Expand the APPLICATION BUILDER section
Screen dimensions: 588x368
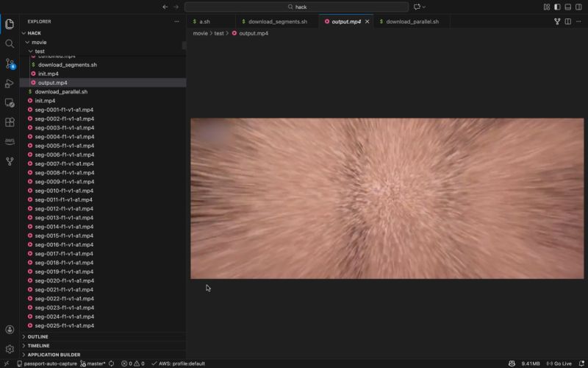coord(103,355)
